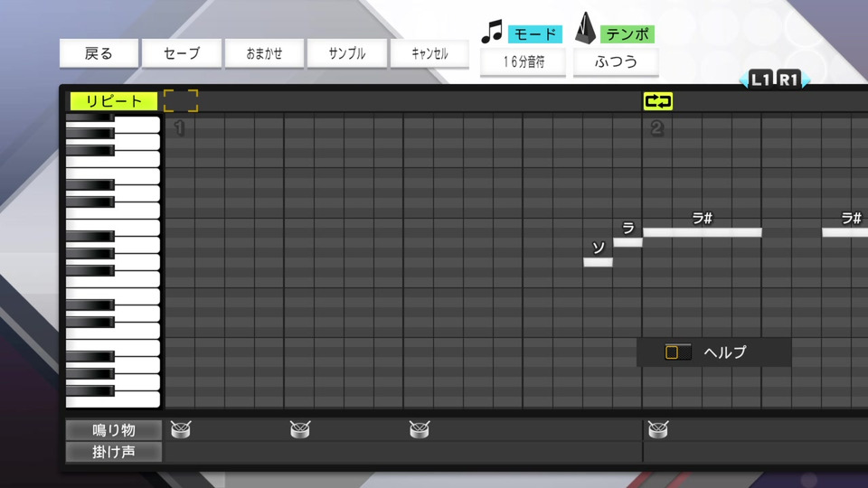Select the ラ# note at right edge
This screenshot has width=868, height=488.
point(844,232)
